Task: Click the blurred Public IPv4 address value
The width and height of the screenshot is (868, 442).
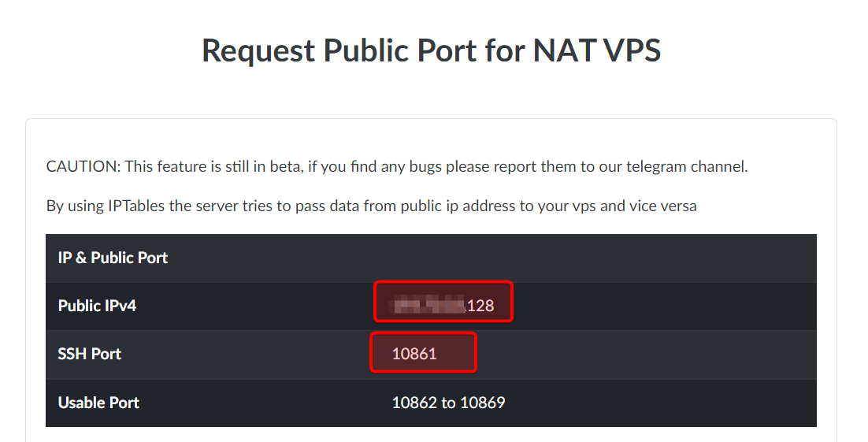Action: pos(428,305)
